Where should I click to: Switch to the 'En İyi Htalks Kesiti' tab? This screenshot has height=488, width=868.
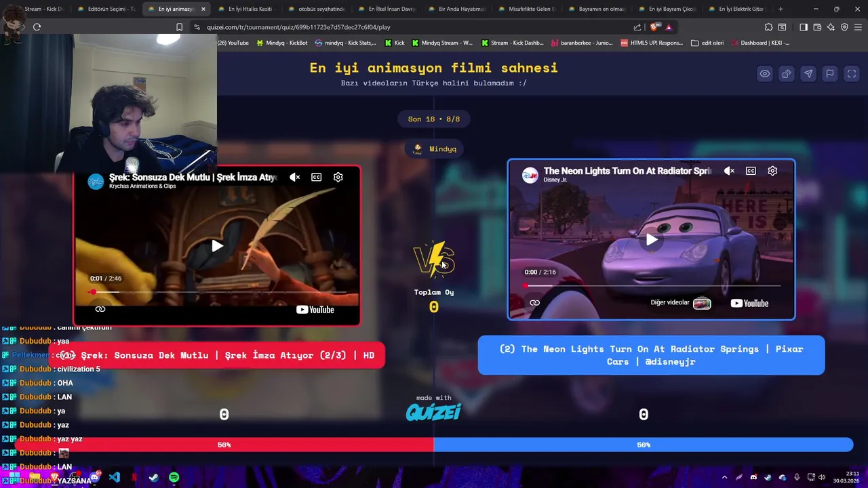(246, 9)
